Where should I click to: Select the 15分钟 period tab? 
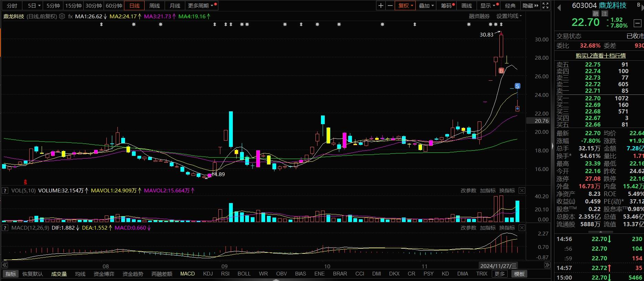(73, 6)
